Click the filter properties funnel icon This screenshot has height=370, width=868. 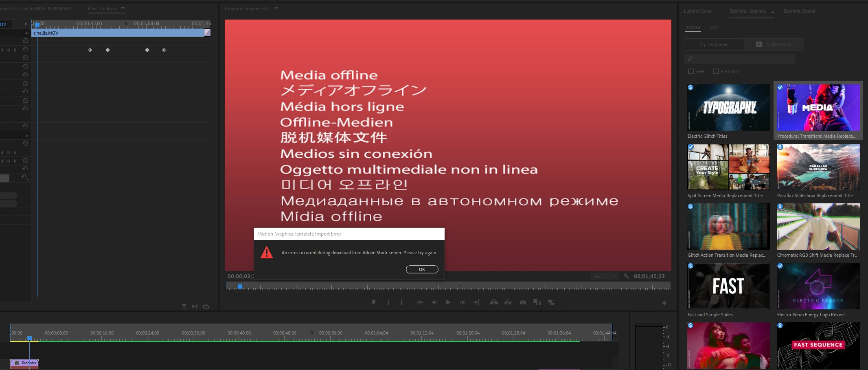tap(184, 306)
